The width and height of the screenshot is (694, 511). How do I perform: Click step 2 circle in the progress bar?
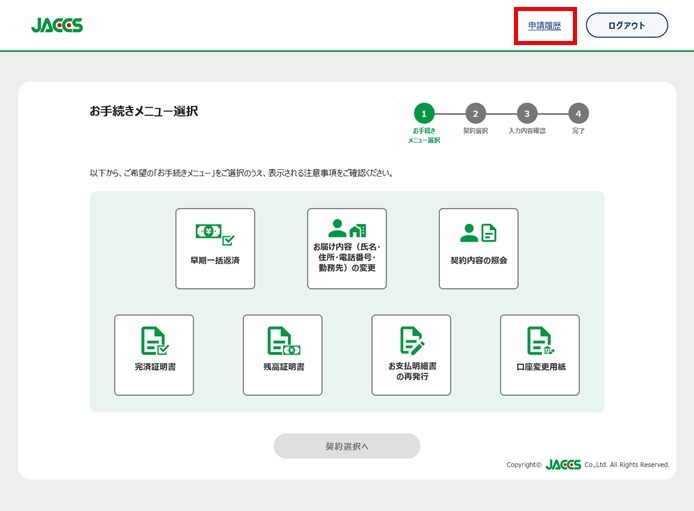(476, 113)
